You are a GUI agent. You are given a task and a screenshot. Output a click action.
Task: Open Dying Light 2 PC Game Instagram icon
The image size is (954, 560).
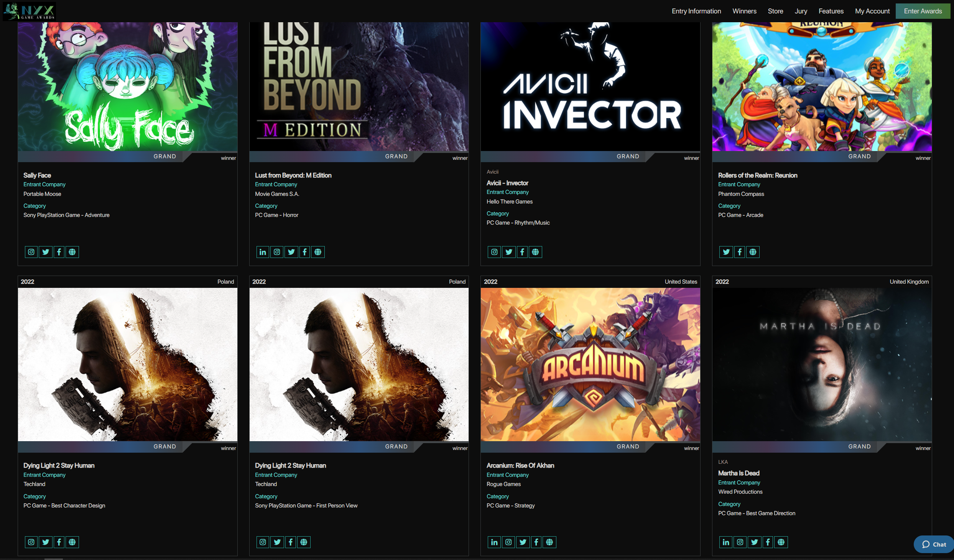[31, 542]
